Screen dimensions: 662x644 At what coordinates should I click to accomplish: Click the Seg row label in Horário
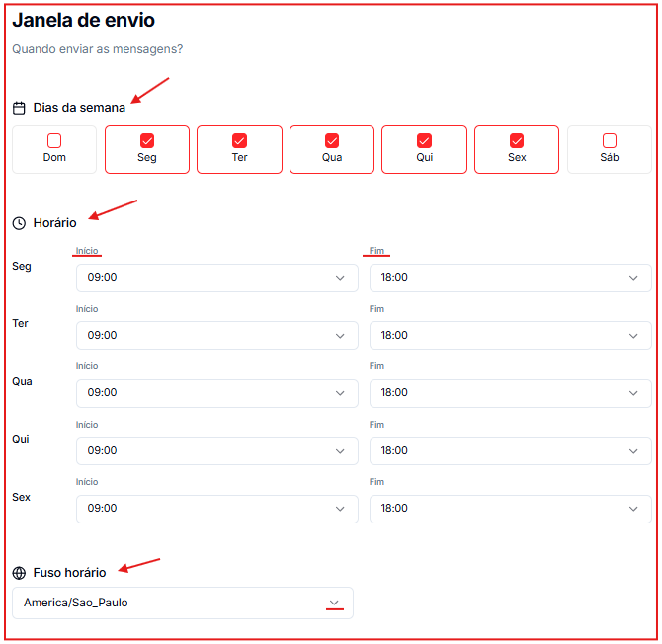22,267
